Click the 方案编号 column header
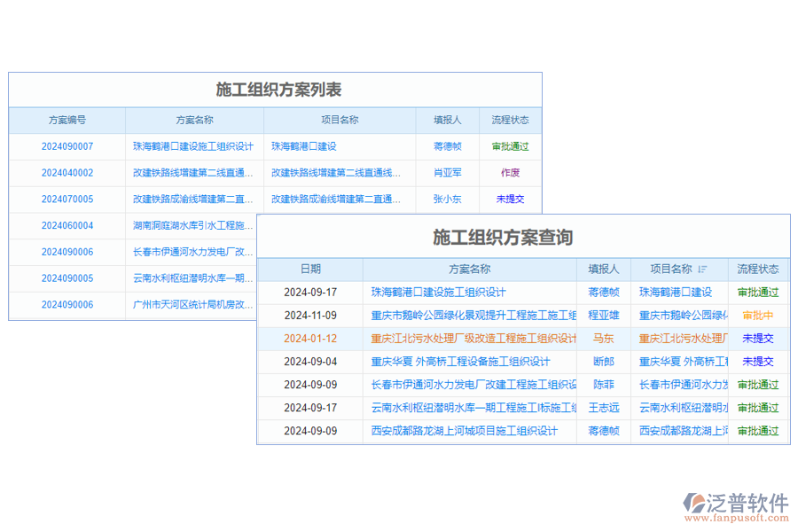Image resolution: width=798 pixels, height=532 pixels. pos(66,121)
